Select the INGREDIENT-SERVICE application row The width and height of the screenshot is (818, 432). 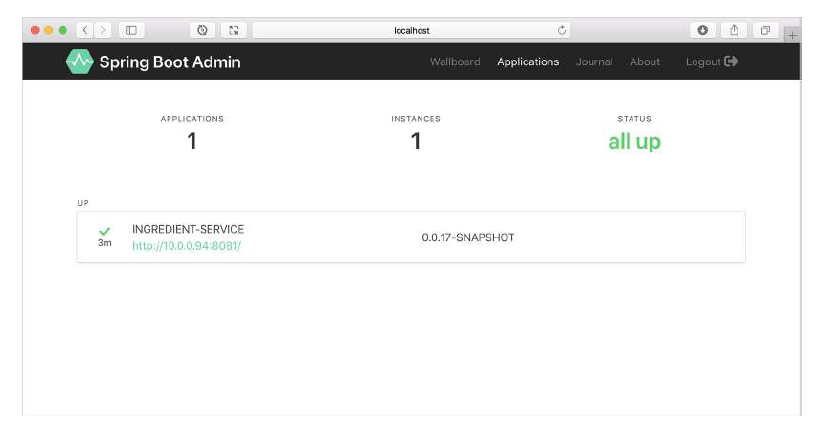411,237
